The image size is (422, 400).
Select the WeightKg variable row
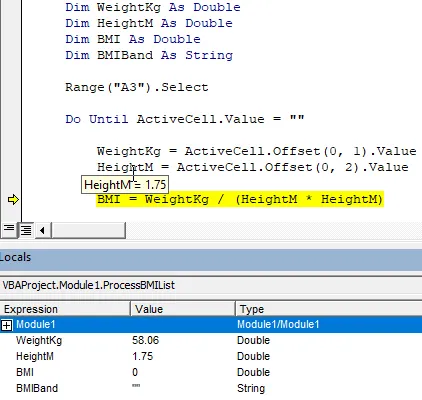point(211,340)
